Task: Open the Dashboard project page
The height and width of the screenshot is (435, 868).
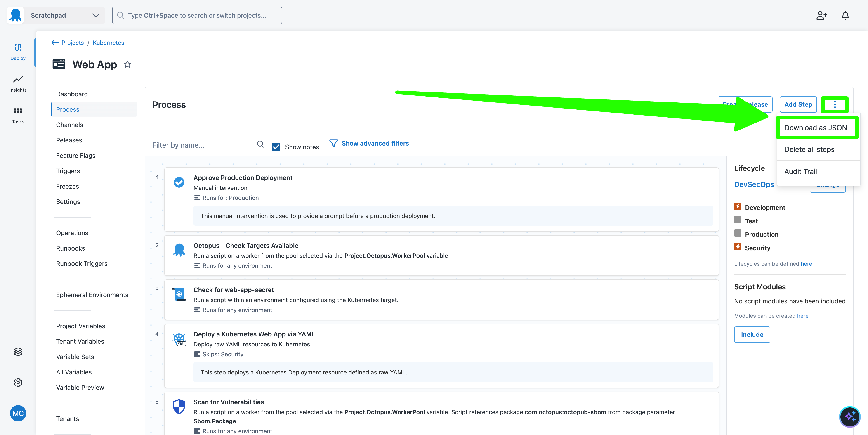Action: [x=72, y=94]
